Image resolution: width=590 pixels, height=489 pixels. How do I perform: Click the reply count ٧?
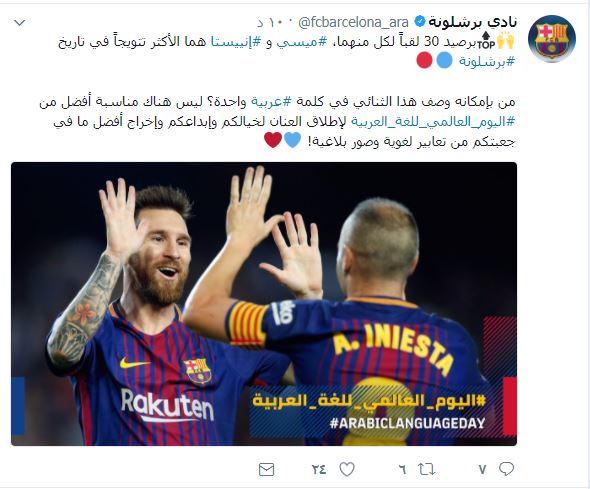[x=483, y=469]
